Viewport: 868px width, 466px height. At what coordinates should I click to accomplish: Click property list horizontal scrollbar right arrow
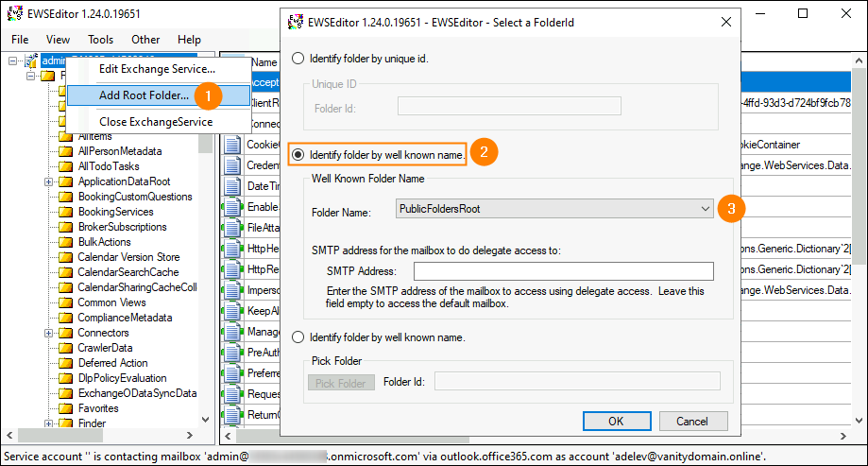pos(843,436)
